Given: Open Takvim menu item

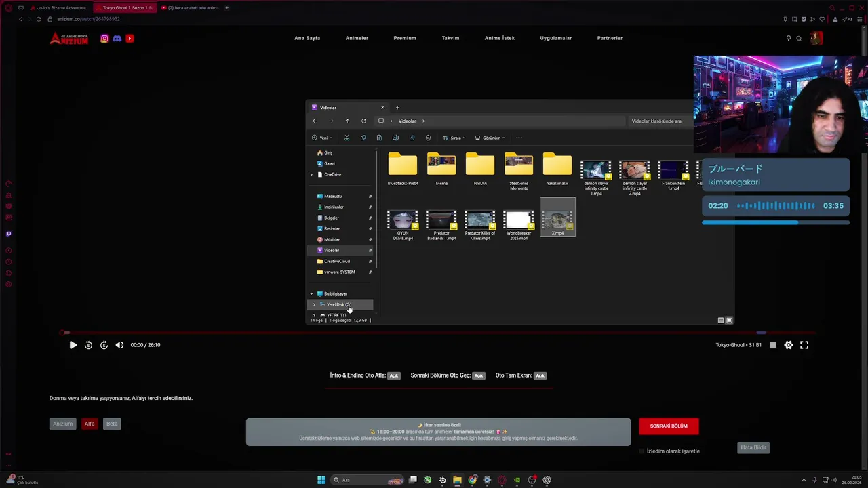Looking at the screenshot, I should point(450,38).
